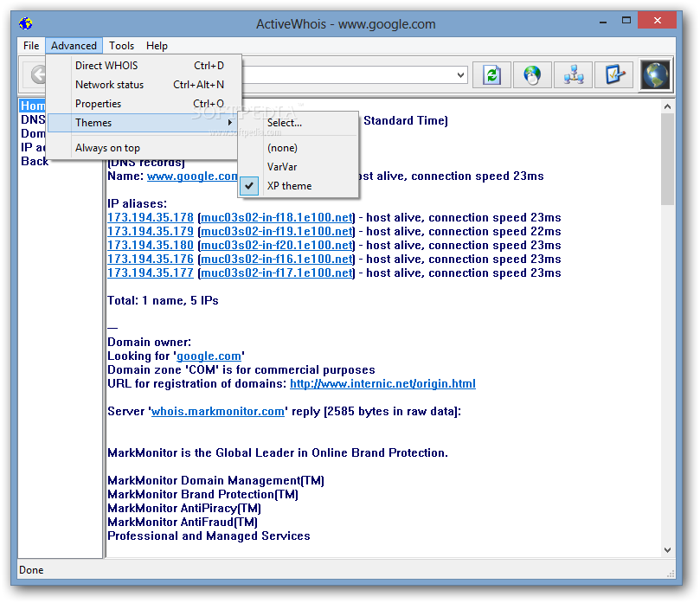Click the scrollbar up arrow
This screenshot has height=603, width=700.
(667, 106)
